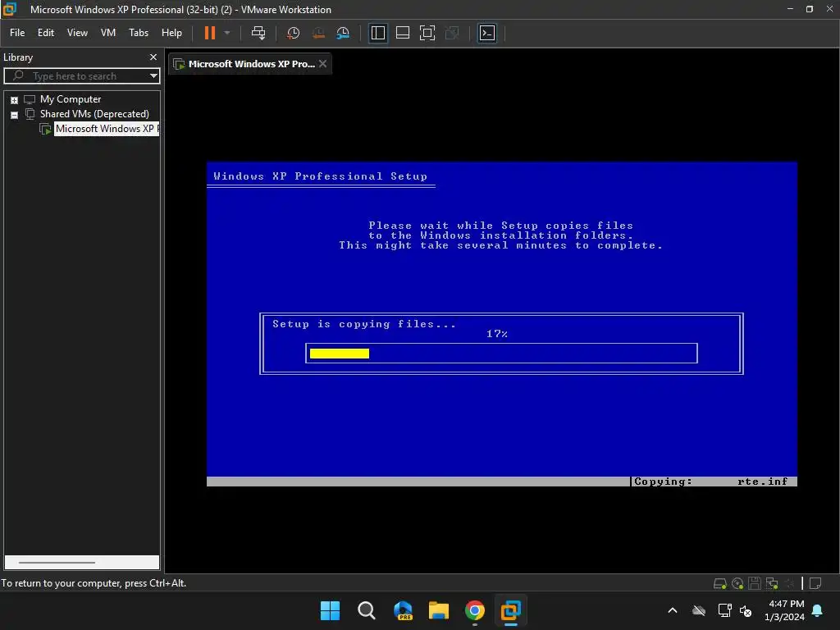Image resolution: width=840 pixels, height=630 pixels.
Task: Enter full screen mode icon
Action: click(427, 33)
